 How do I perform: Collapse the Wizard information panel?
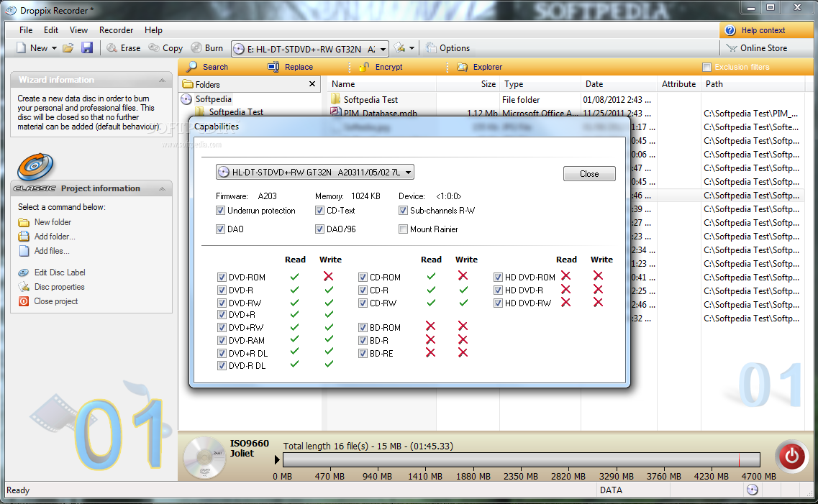tap(163, 80)
